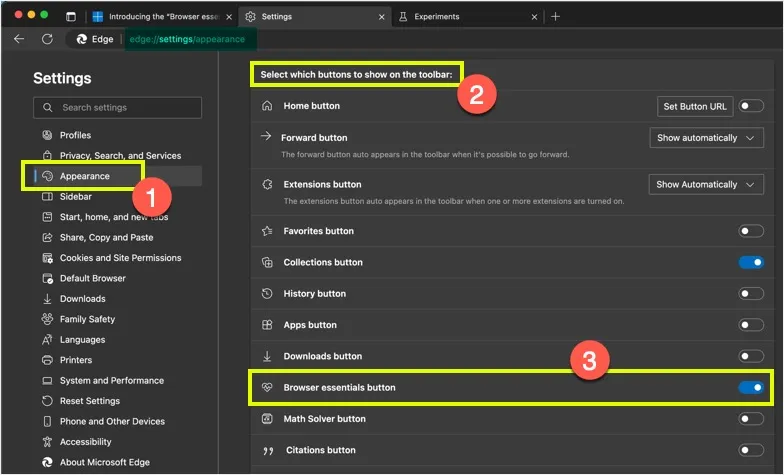Screen dimensions: 784x475
Task: Click the Accessibility icon
Action: click(47, 442)
